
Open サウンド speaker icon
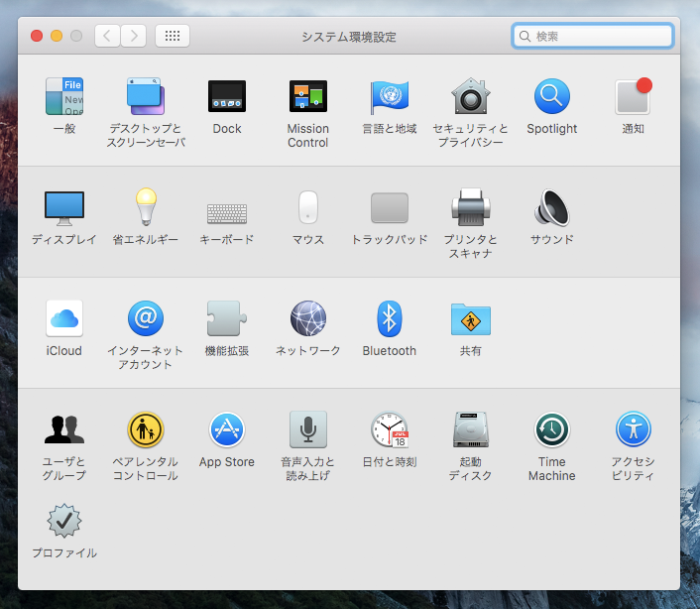pyautogui.click(x=552, y=207)
